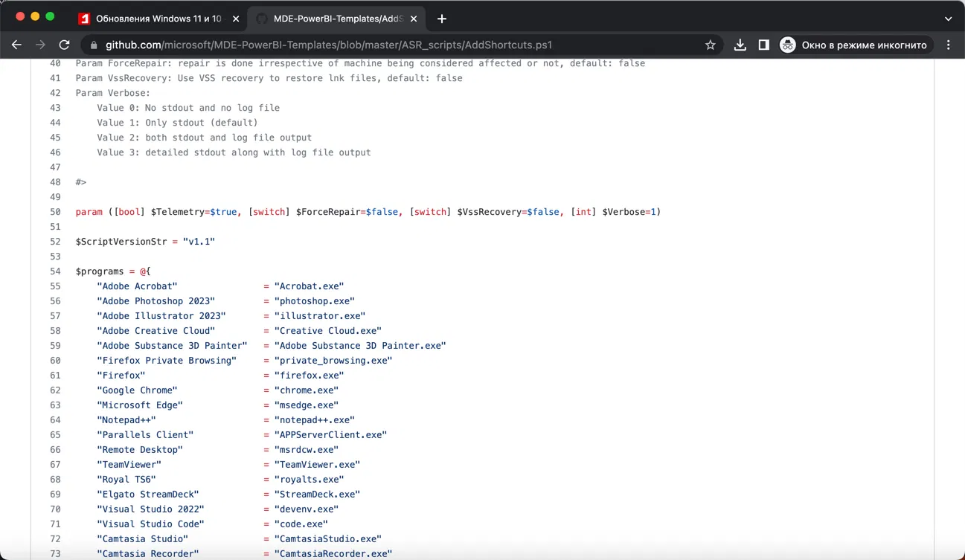965x560 pixels.
Task: Open a new tab with the plus button
Action: [442, 19]
